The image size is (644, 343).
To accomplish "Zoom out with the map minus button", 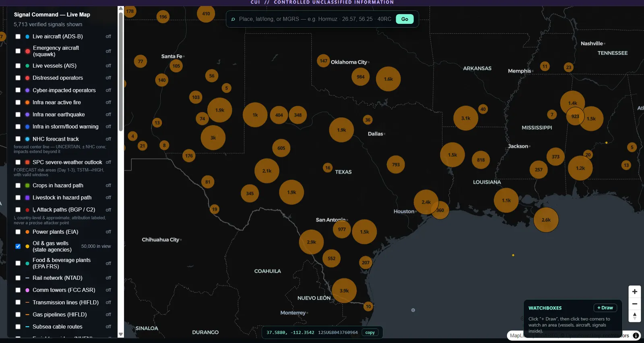I will (635, 304).
